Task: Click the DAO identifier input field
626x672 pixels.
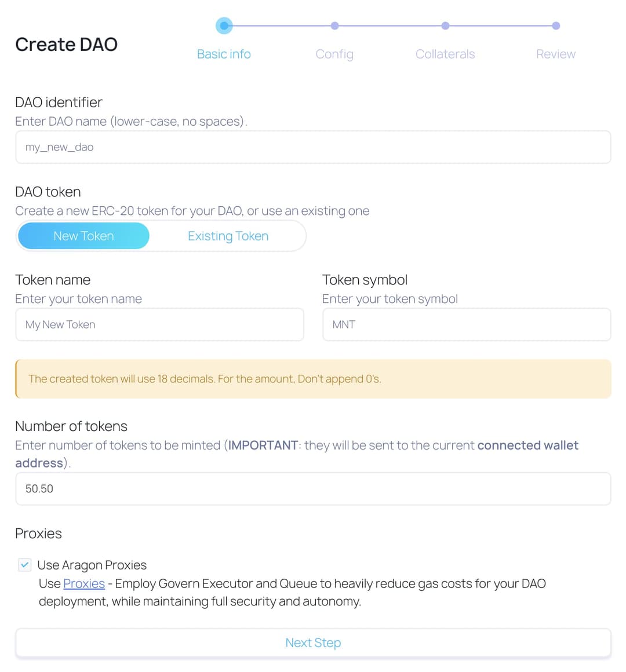Action: 313,147
